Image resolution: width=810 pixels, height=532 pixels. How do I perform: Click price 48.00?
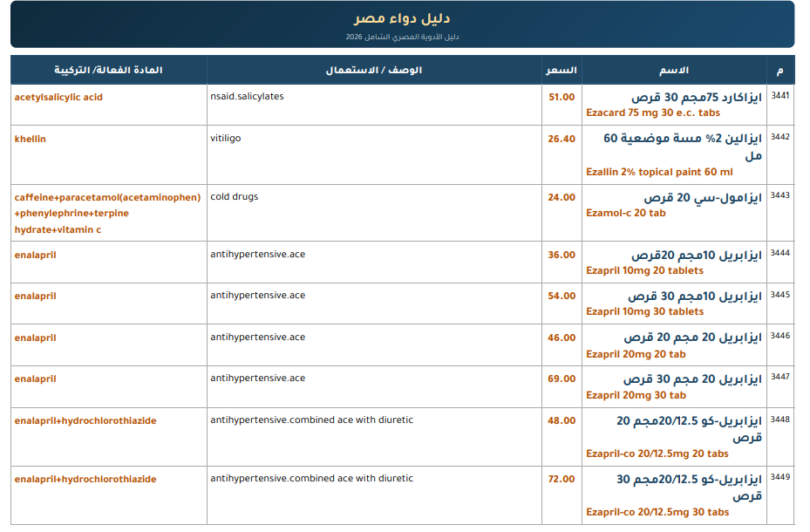(x=562, y=420)
